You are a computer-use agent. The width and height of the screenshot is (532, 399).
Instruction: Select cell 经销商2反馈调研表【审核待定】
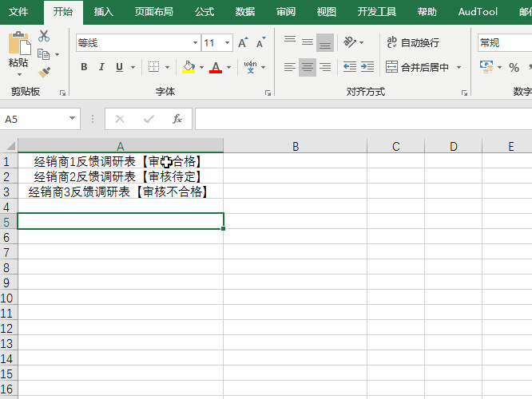[x=121, y=176]
